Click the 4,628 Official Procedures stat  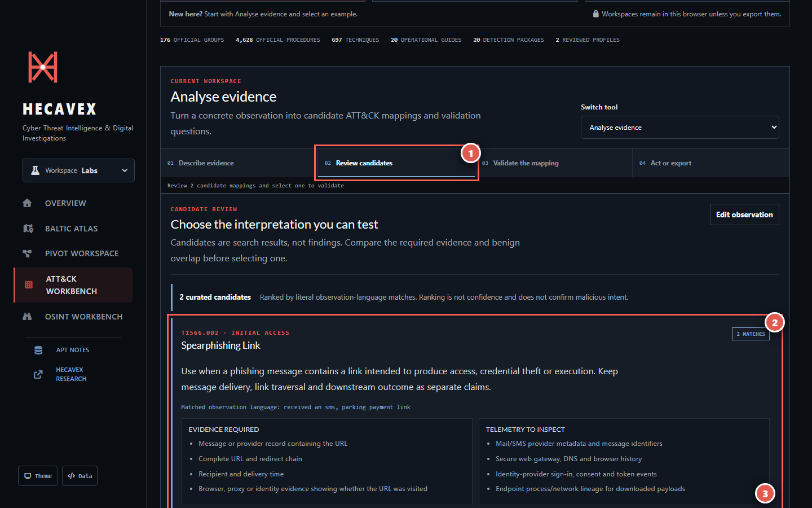pos(277,40)
